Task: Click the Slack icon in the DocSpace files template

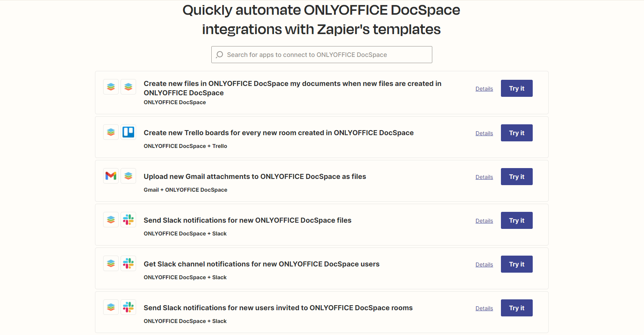Action: coord(128,220)
